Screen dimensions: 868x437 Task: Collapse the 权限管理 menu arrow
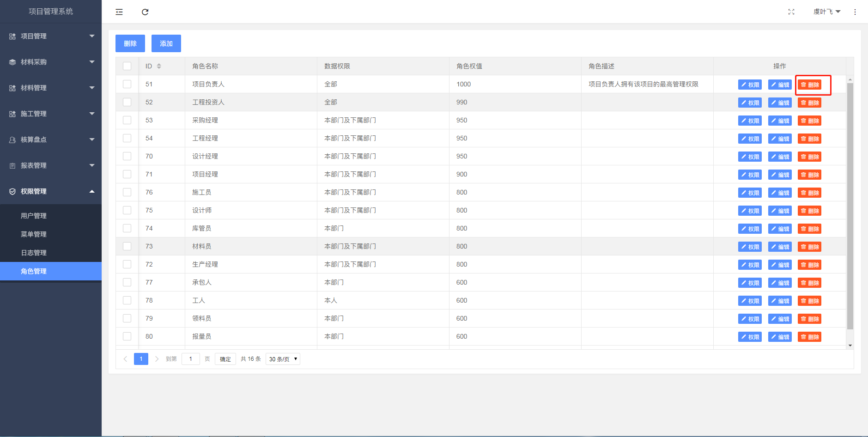92,191
